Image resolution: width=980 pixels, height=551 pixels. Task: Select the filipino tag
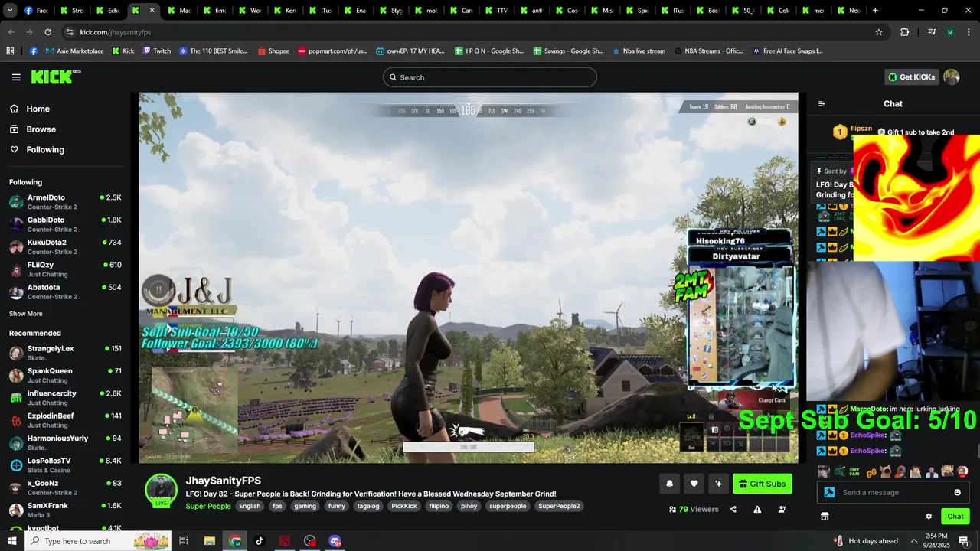click(x=439, y=506)
